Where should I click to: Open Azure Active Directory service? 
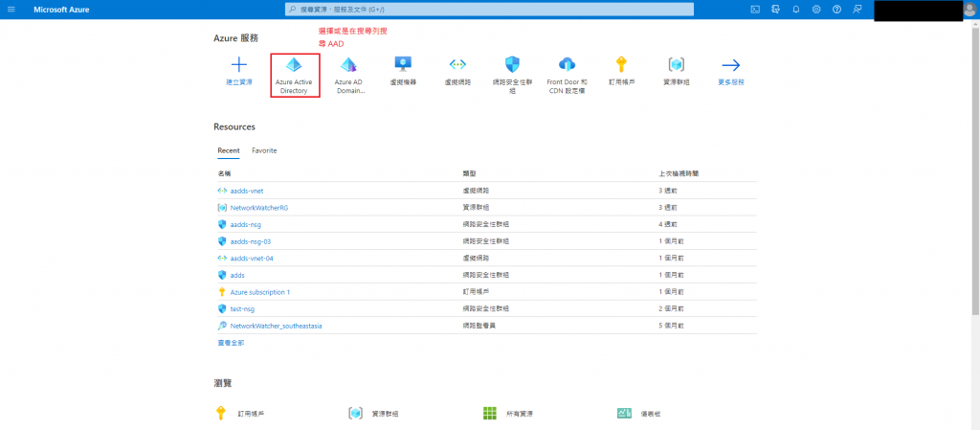(x=294, y=75)
